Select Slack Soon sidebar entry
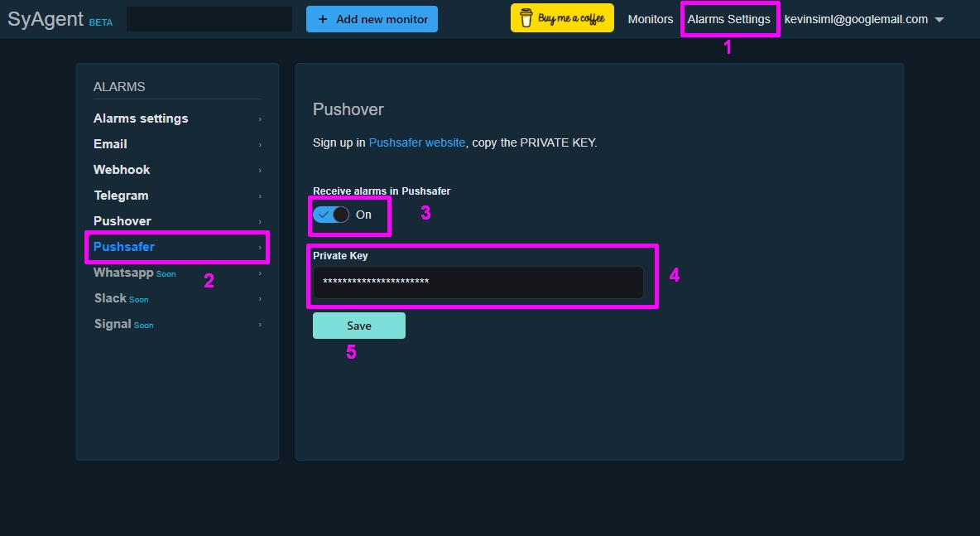The height and width of the screenshot is (536, 980). click(x=177, y=298)
